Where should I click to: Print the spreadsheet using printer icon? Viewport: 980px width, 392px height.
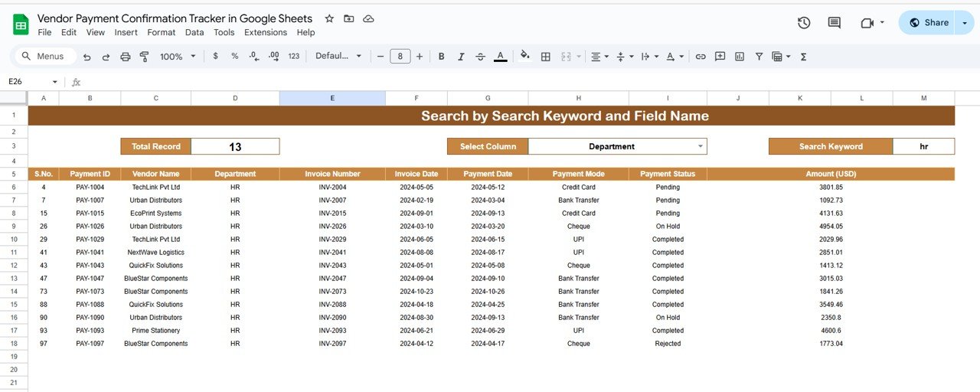(x=125, y=57)
